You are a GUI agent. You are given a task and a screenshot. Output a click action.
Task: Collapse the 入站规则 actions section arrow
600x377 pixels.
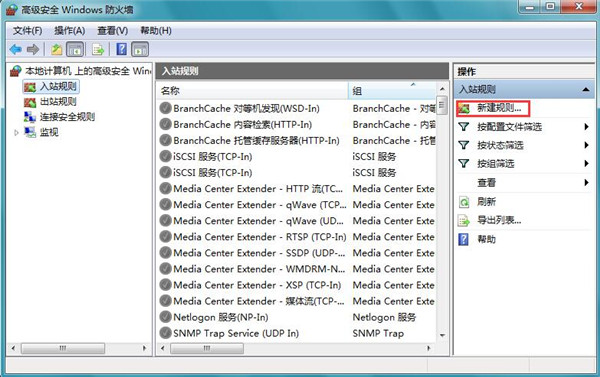point(585,90)
